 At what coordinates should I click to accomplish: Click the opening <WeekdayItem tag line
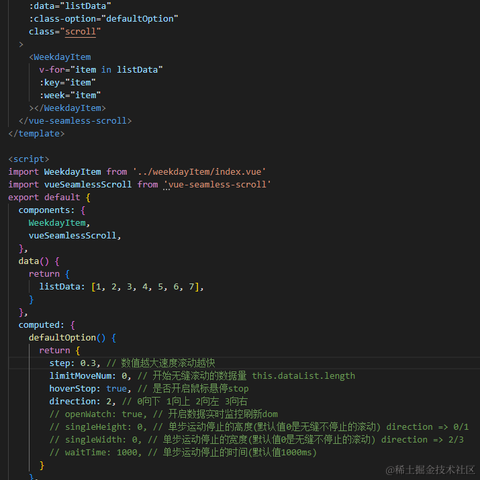coord(60,57)
